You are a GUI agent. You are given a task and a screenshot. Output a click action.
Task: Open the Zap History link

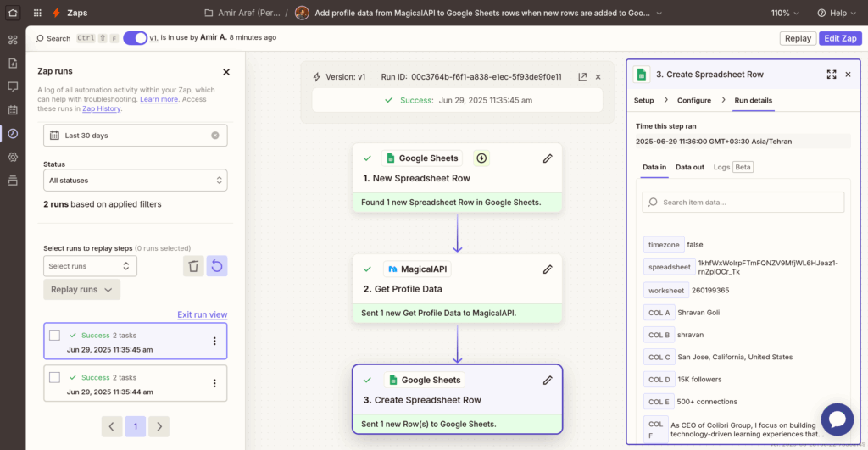tap(102, 108)
